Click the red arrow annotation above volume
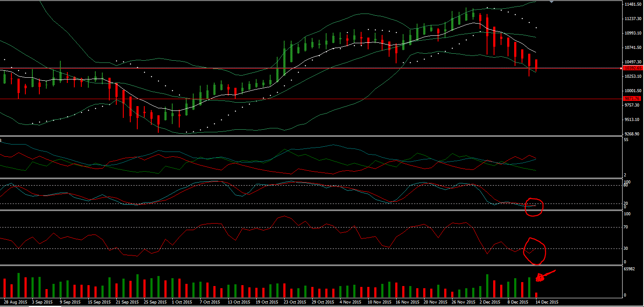The height and width of the screenshot is (307, 644). click(545, 276)
